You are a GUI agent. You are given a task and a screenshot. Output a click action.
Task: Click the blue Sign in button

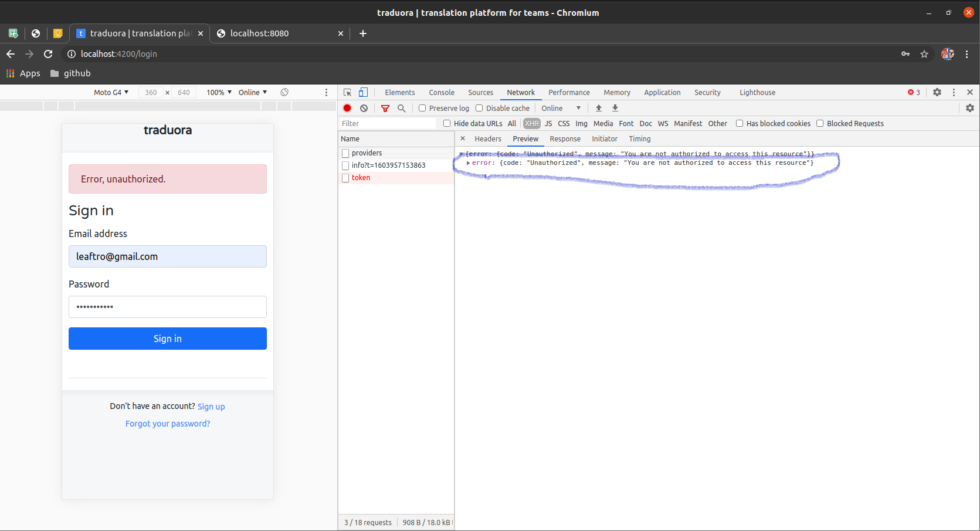pyautogui.click(x=168, y=339)
